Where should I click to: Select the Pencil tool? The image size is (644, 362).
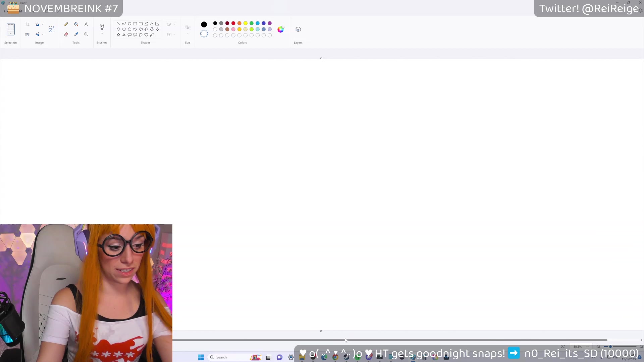(66, 24)
